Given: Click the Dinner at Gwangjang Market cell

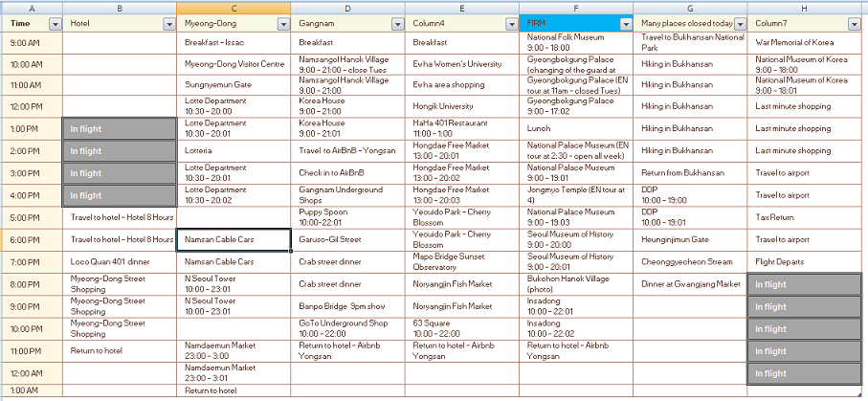Looking at the screenshot, I should click(x=689, y=283).
